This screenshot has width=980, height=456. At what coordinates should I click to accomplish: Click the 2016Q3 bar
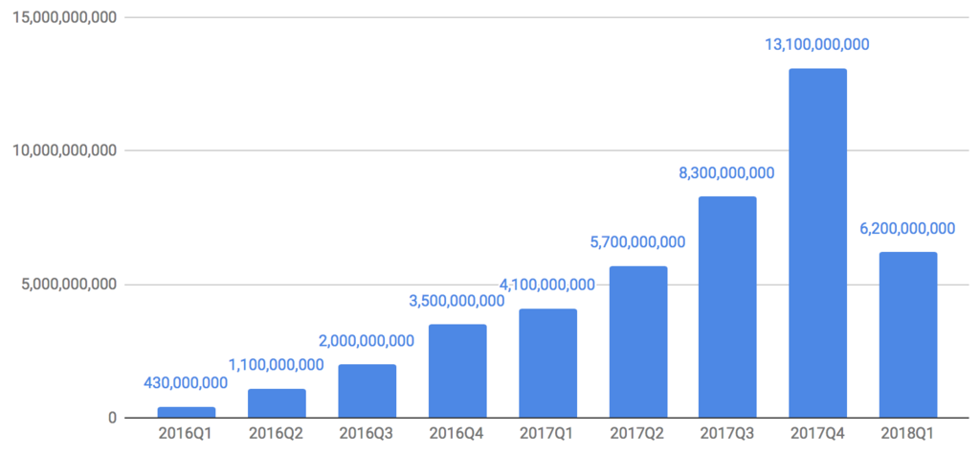click(367, 391)
